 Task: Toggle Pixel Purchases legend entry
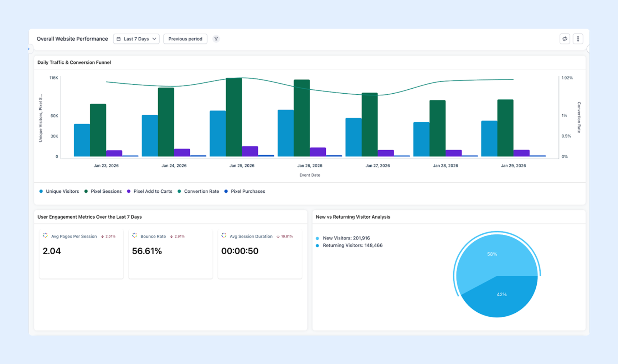[245, 191]
